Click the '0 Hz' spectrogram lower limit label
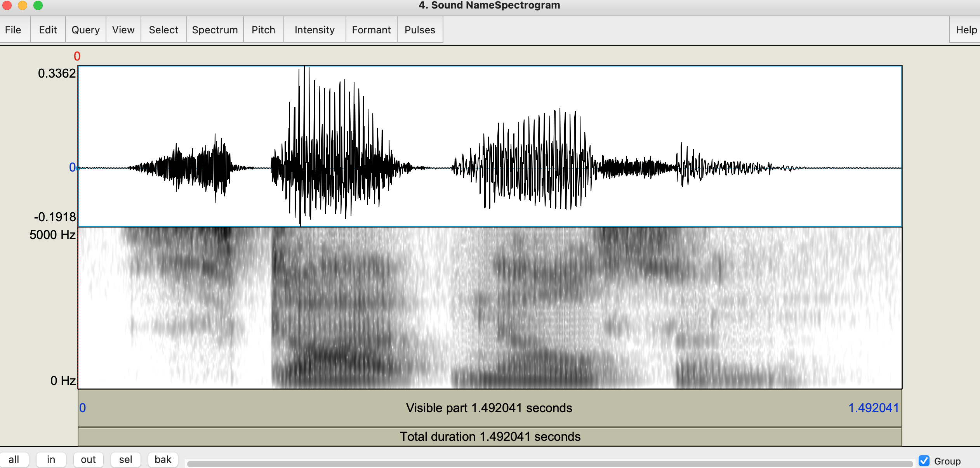This screenshot has width=980, height=468. click(x=63, y=381)
